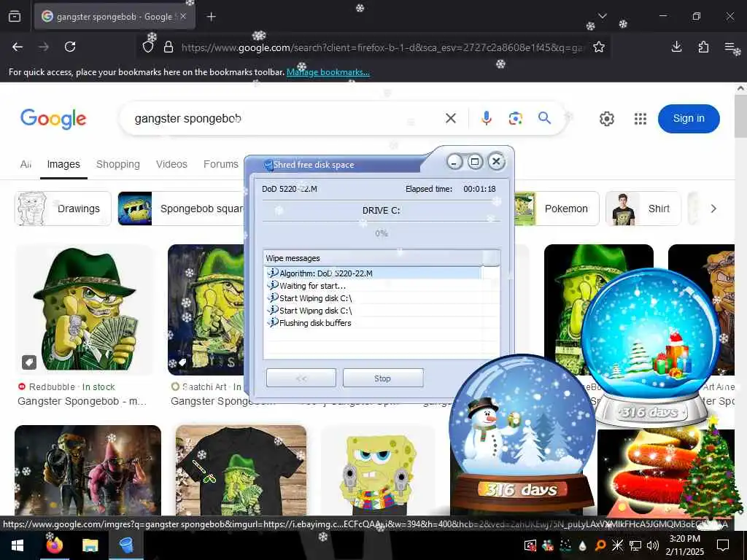The width and height of the screenshot is (747, 560).
Task: Start a voice search with microphone
Action: [486, 118]
